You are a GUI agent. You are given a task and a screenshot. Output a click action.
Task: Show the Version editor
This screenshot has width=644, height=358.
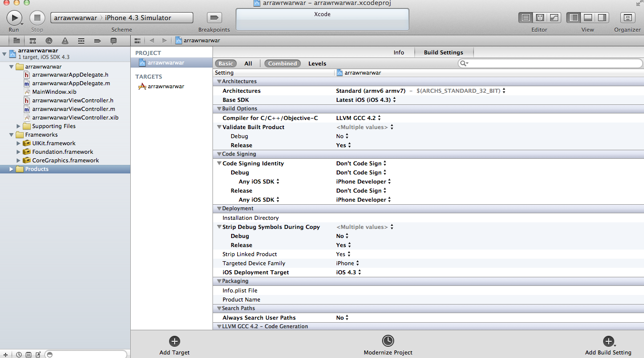554,18
